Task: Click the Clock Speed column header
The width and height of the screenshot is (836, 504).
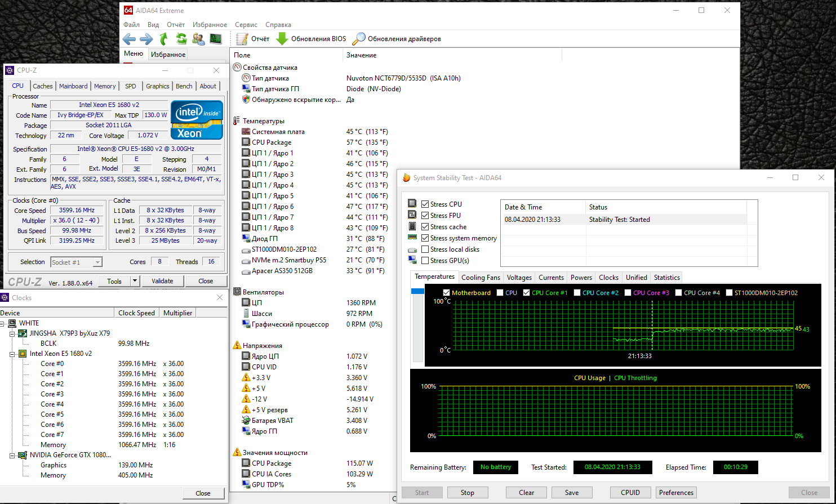Action: pyautogui.click(x=137, y=313)
